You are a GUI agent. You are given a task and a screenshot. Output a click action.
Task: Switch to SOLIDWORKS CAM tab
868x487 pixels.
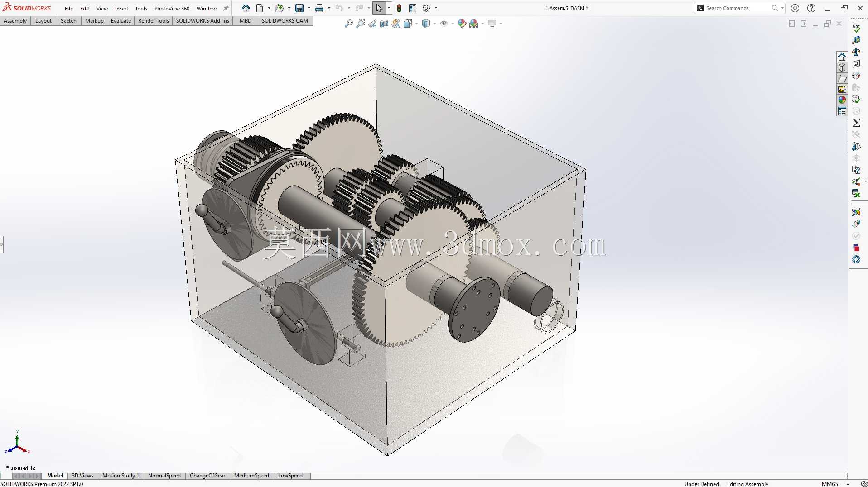coord(285,21)
